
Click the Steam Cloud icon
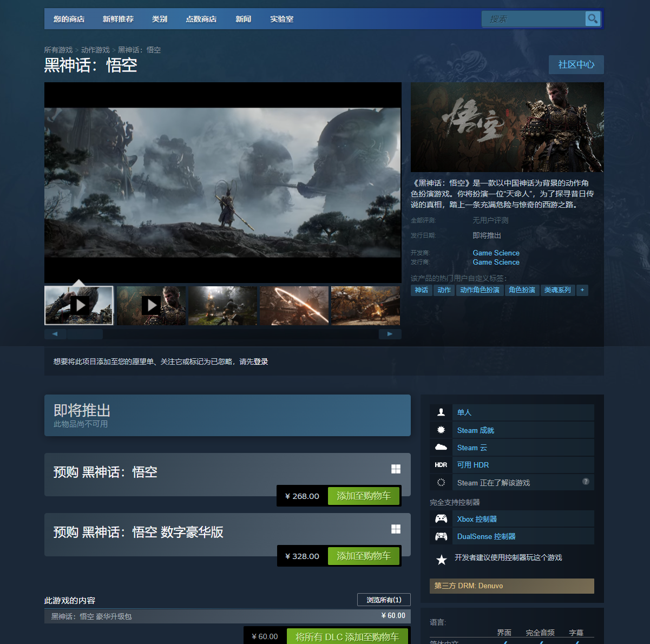(441, 447)
